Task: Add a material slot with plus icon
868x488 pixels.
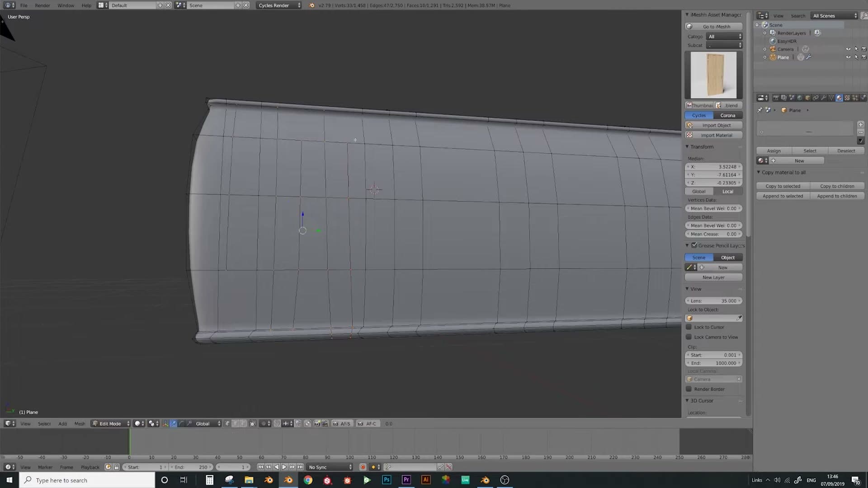Action: click(861, 124)
